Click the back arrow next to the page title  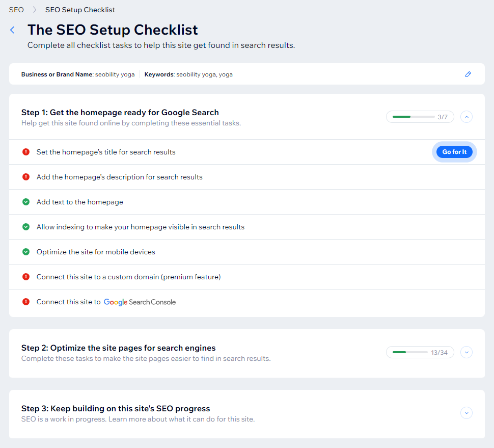click(x=12, y=30)
